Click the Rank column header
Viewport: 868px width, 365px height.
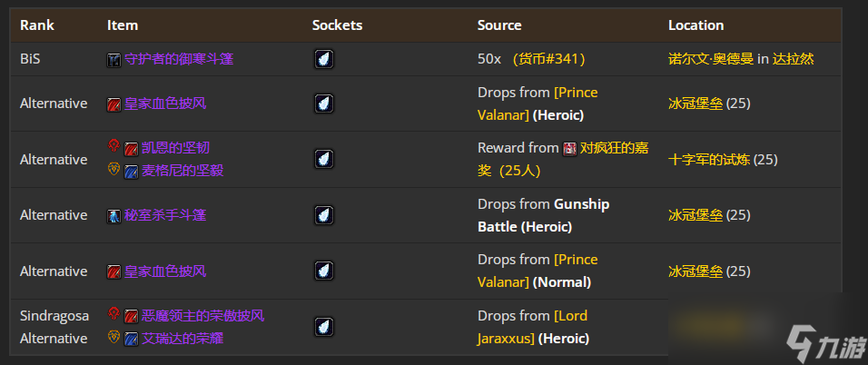click(37, 25)
